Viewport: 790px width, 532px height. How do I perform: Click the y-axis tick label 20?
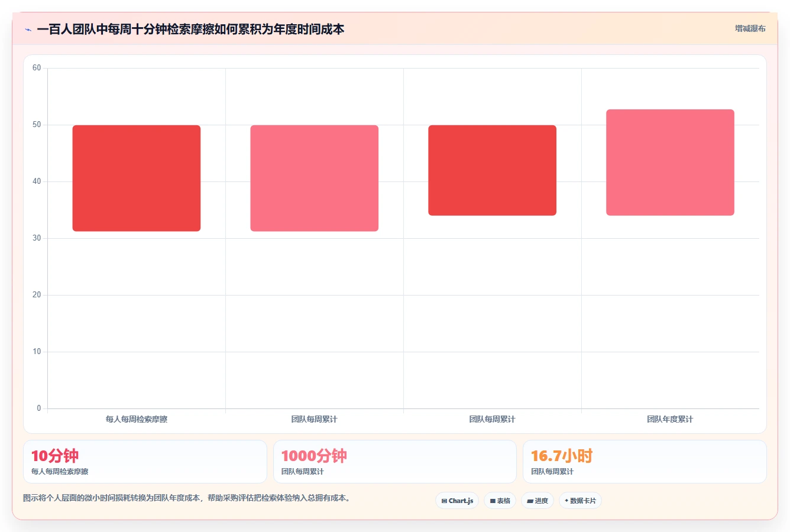pos(37,295)
